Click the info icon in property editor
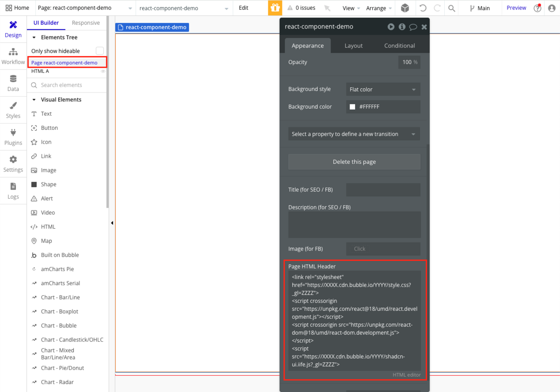560x392 pixels. 402,27
